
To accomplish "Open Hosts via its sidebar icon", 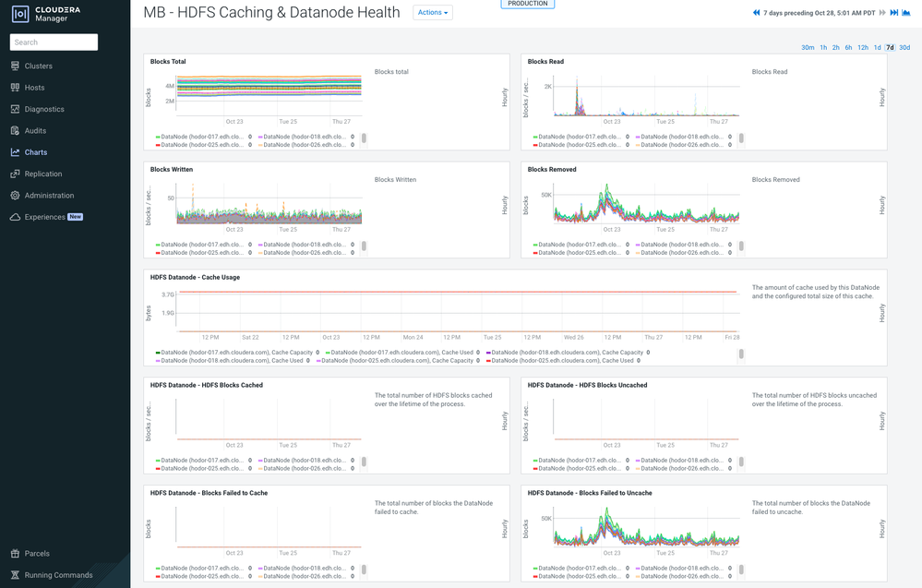I will tap(16, 88).
